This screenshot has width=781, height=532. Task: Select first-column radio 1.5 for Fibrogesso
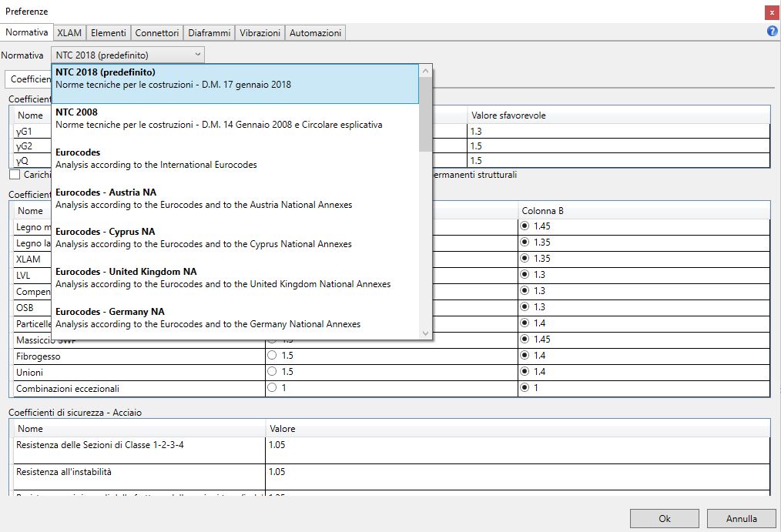(272, 356)
